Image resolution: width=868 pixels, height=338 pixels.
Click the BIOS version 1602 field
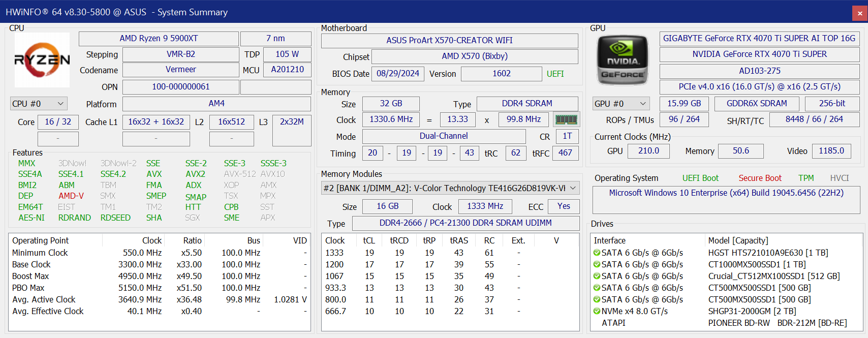coord(502,74)
